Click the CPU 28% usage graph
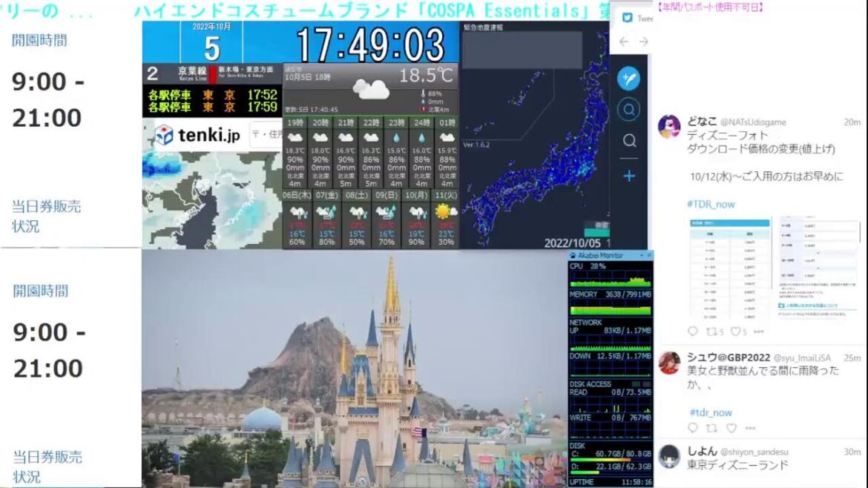The height and width of the screenshot is (488, 868). click(611, 280)
